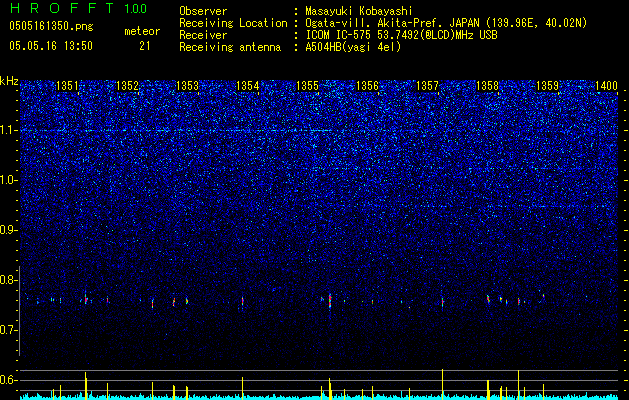Select the A504HB(yagi 4el) antenna text

(353, 47)
